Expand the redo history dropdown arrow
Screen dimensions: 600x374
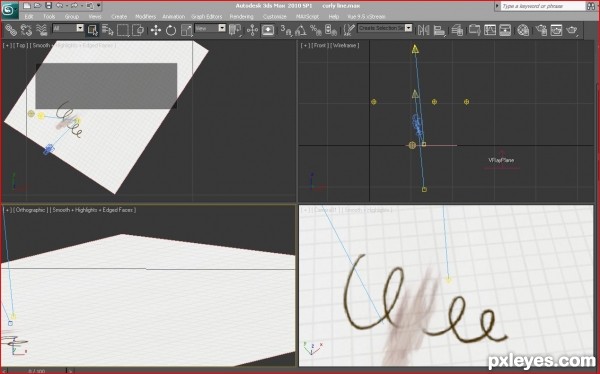pyautogui.click(x=81, y=6)
